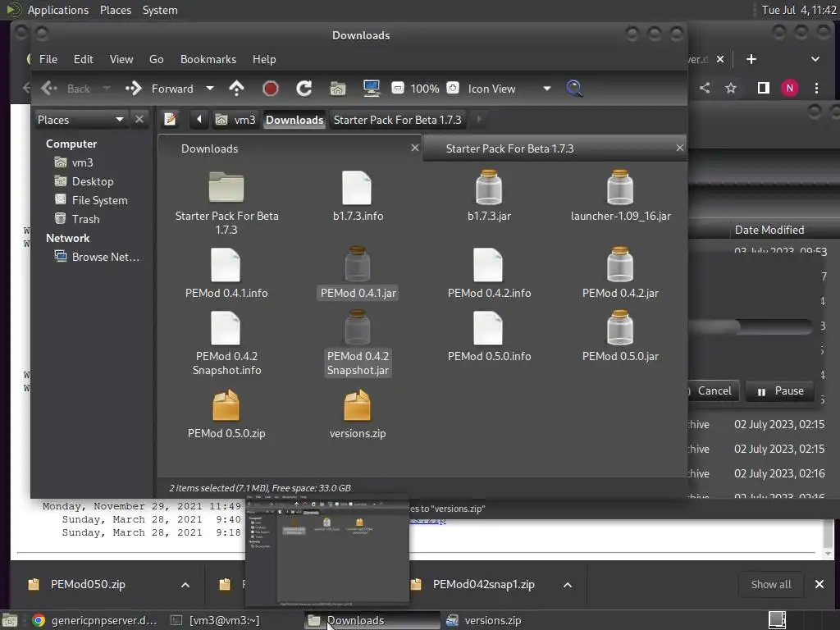Zoom out with the minus icon
The width and height of the screenshot is (840, 630).
click(398, 89)
